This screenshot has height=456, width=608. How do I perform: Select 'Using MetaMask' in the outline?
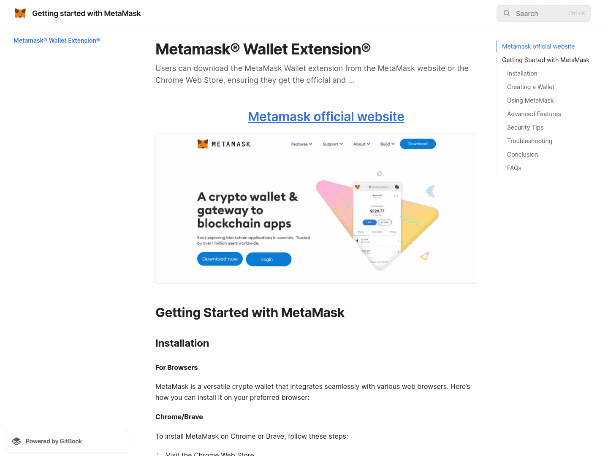point(530,100)
